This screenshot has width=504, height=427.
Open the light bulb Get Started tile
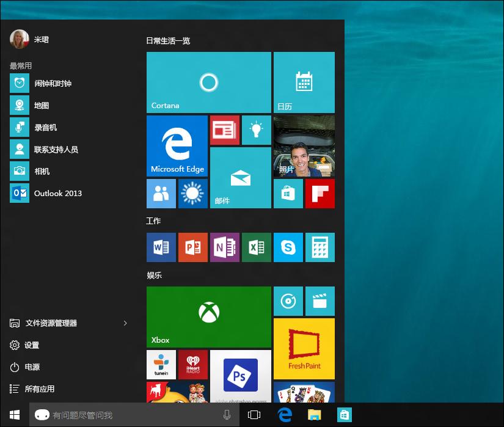256,130
